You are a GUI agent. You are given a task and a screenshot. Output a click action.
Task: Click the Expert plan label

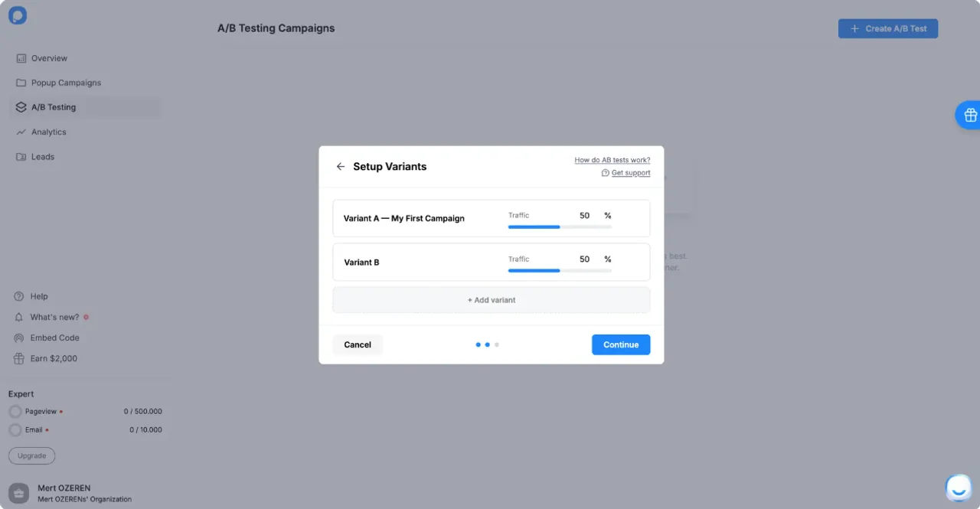(x=21, y=394)
